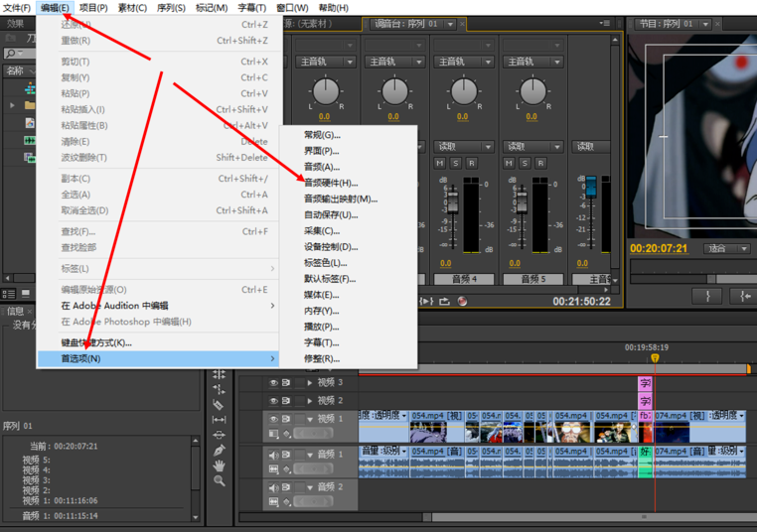Toggle the eye visibility for Video 3 track

click(x=273, y=382)
